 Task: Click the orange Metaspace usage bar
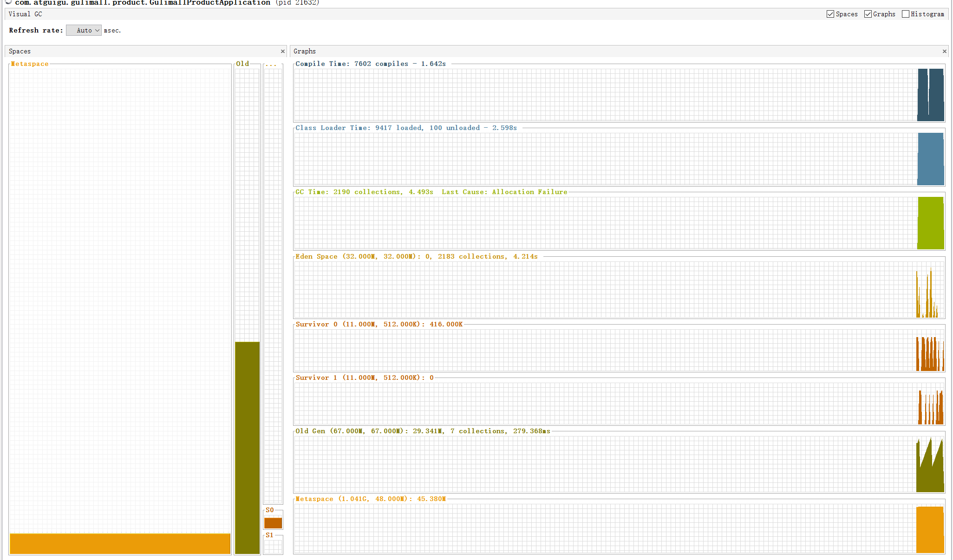pyautogui.click(x=120, y=543)
